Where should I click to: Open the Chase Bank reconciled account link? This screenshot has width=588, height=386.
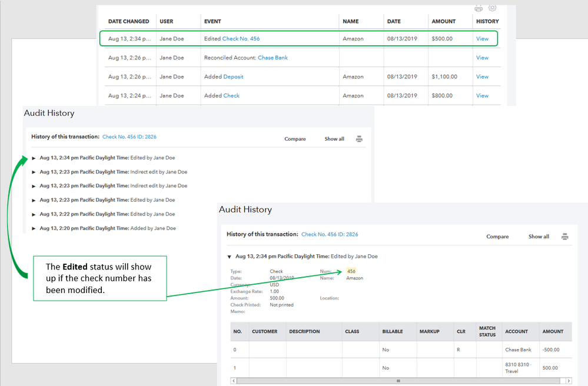[x=273, y=58]
